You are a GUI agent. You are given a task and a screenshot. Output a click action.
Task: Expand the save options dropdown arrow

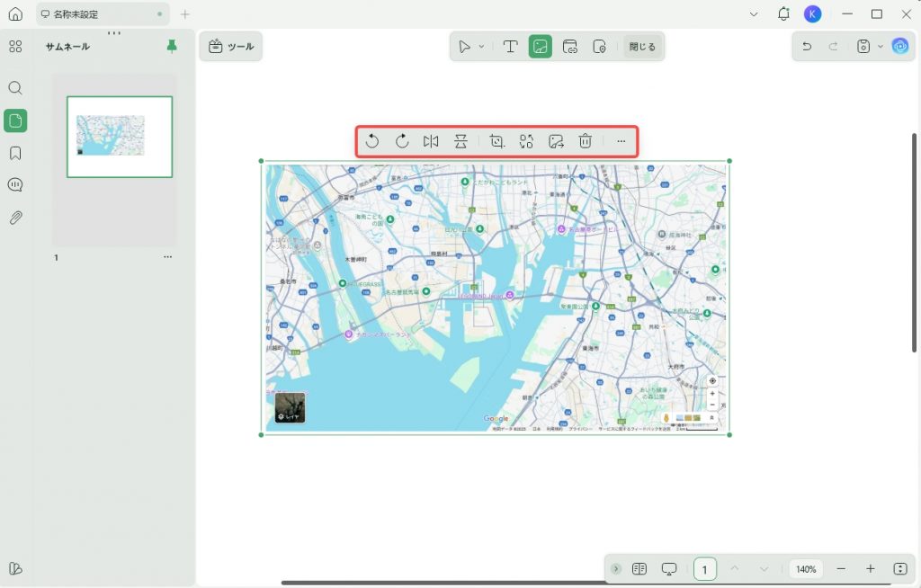coord(880,47)
